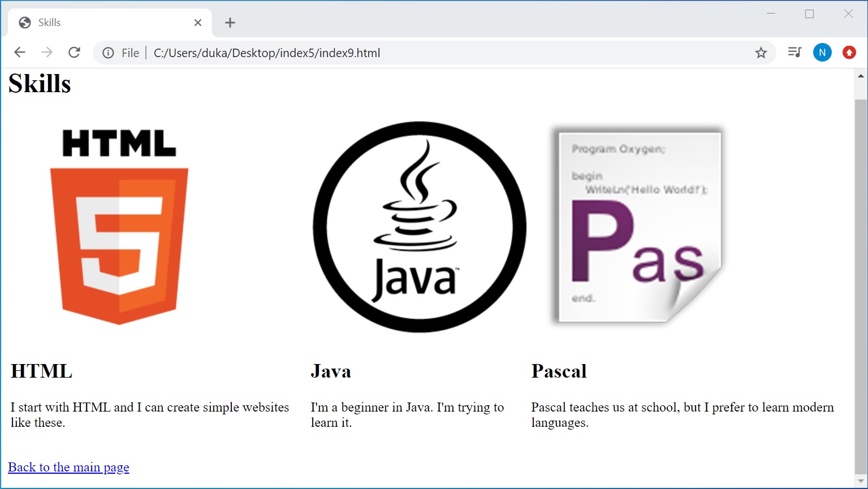Click the address bar URL field
This screenshot has height=489, width=868.
(435, 53)
